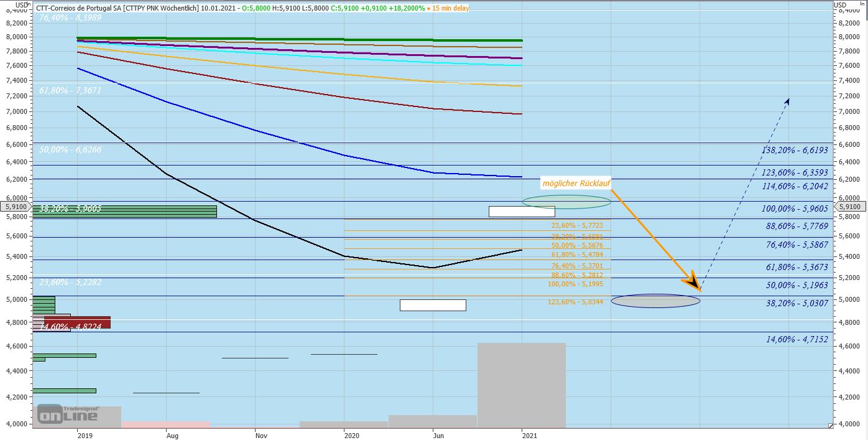Select the white rectangle near the 123,60% level
The width and height of the screenshot is (868, 440).
433,305
